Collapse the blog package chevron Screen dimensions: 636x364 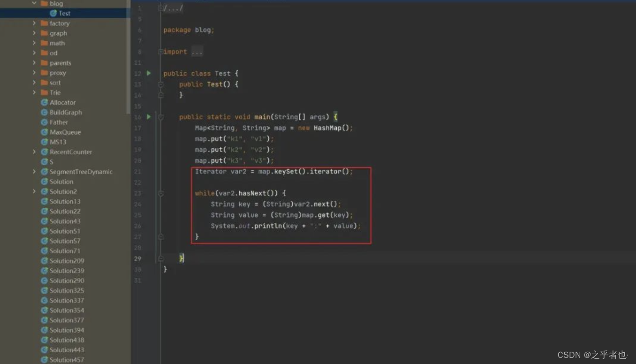click(x=33, y=3)
